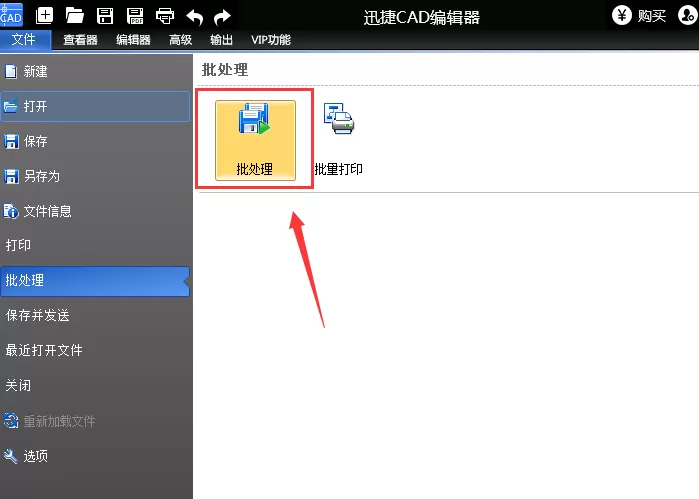Image resolution: width=699 pixels, height=499 pixels.
Task: Save as PDF with the toolbar icon
Action: click(135, 16)
